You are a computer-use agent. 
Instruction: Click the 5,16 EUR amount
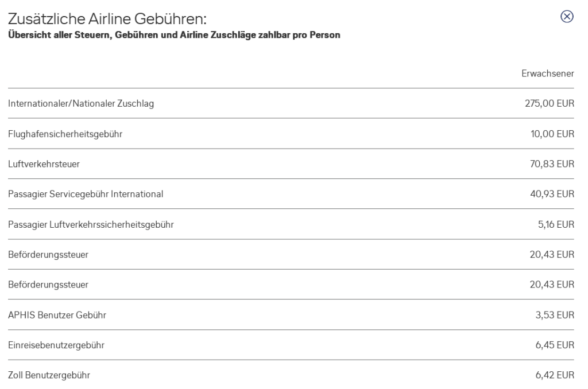[x=554, y=224]
